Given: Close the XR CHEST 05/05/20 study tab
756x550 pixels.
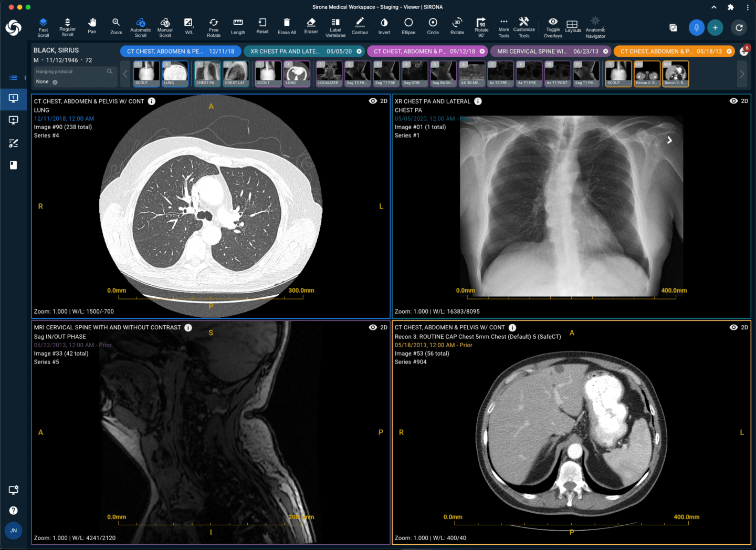Looking at the screenshot, I should coord(359,51).
